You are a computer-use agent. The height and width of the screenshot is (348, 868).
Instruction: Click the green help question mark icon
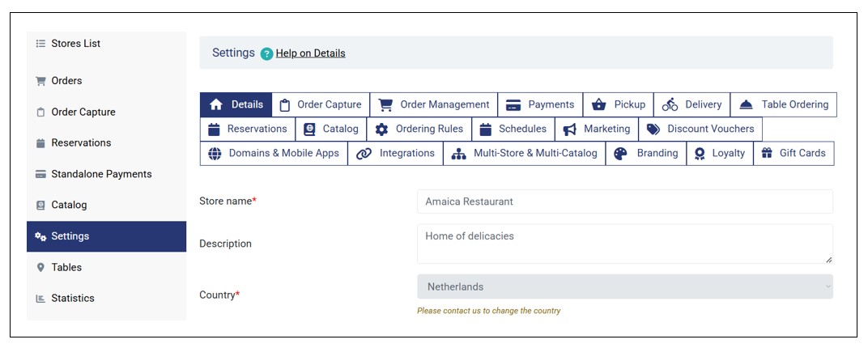click(266, 53)
